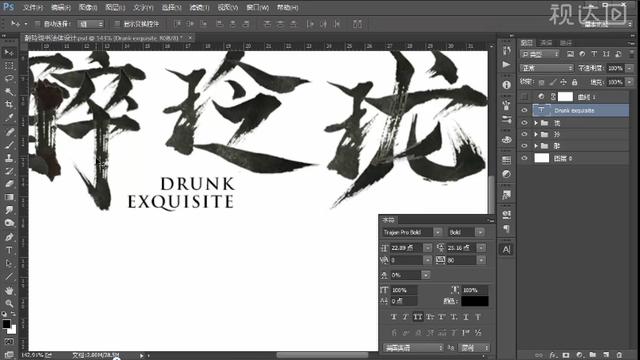Select the Eyedropper tool
This screenshot has width=640, height=360.
click(9, 118)
